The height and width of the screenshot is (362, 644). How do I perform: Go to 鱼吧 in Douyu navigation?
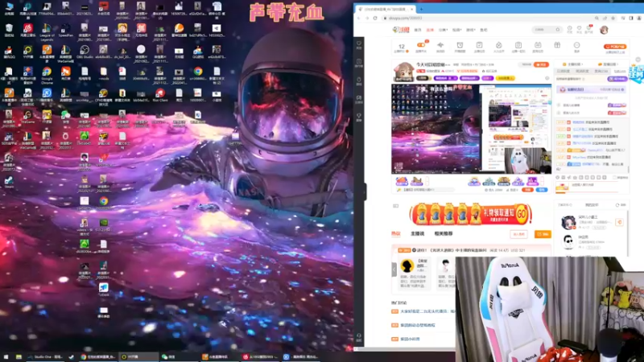[484, 30]
